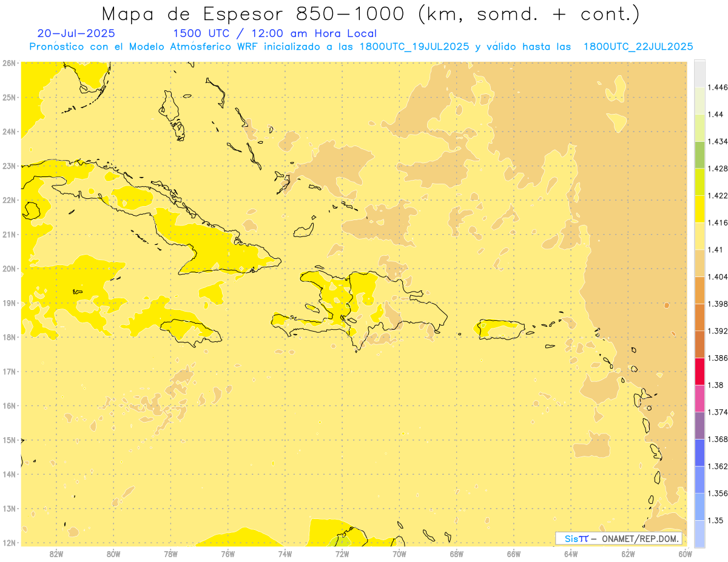728x562 pixels.
Task: Click the legend value '1.434'
Action: tap(718, 141)
